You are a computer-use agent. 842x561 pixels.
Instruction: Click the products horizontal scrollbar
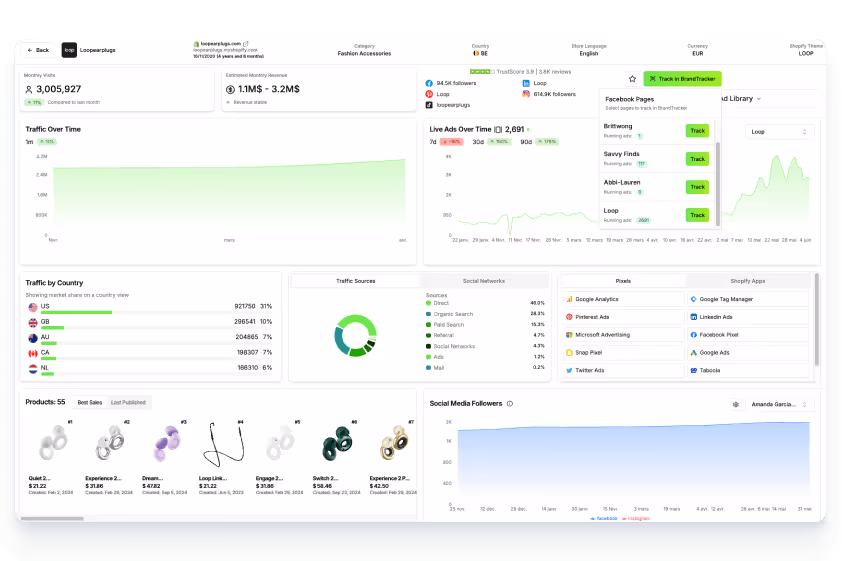(52, 519)
